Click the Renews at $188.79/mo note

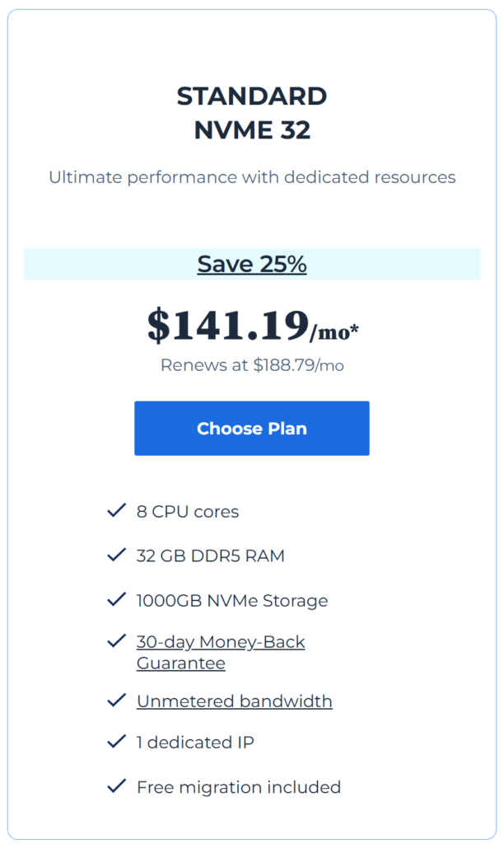pos(252,365)
